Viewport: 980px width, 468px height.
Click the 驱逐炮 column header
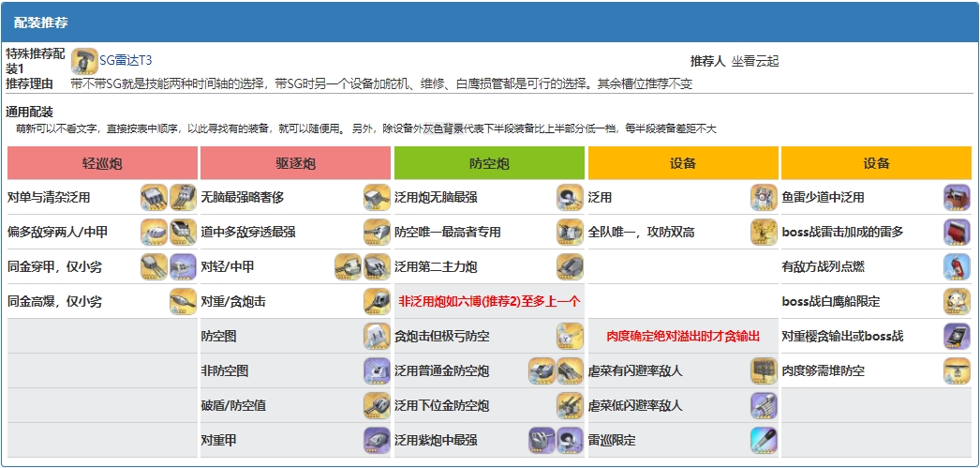coord(296,163)
